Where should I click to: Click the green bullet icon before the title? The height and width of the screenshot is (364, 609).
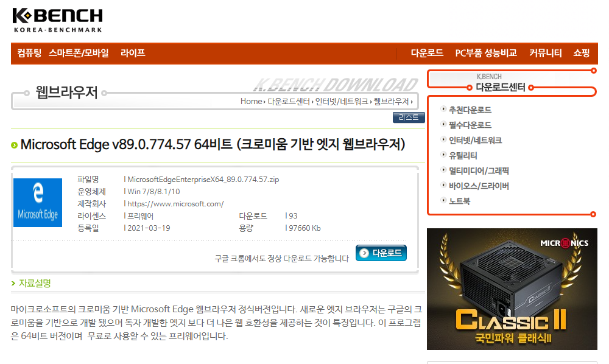click(x=15, y=145)
